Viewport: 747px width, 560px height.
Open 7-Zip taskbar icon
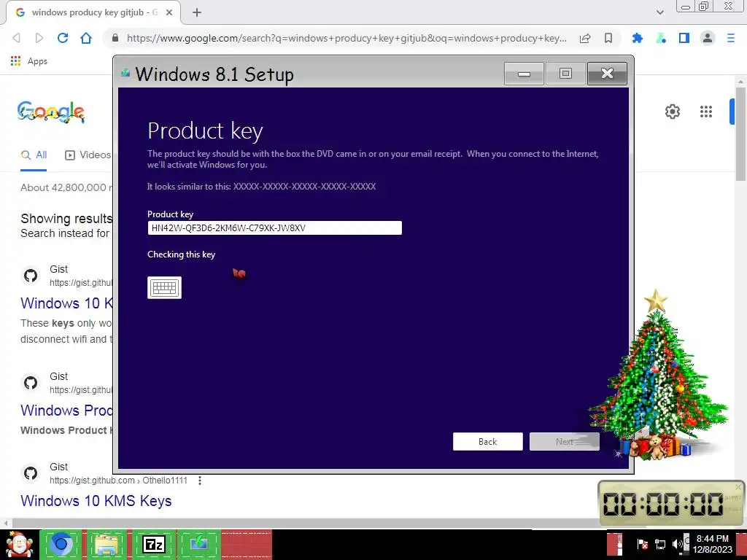[x=153, y=544]
